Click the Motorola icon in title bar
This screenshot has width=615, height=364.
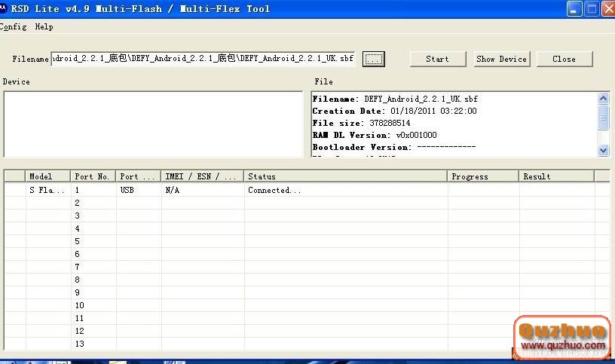3,8
